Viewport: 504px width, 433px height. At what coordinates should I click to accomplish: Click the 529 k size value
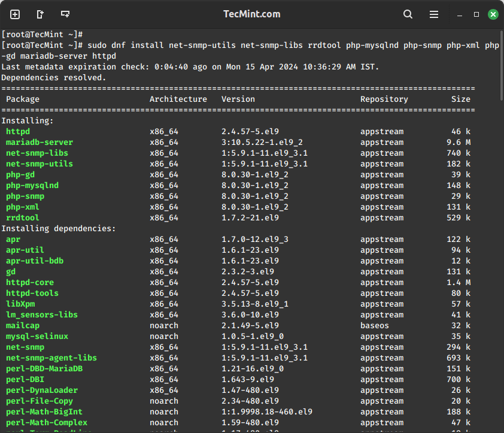[x=459, y=218]
